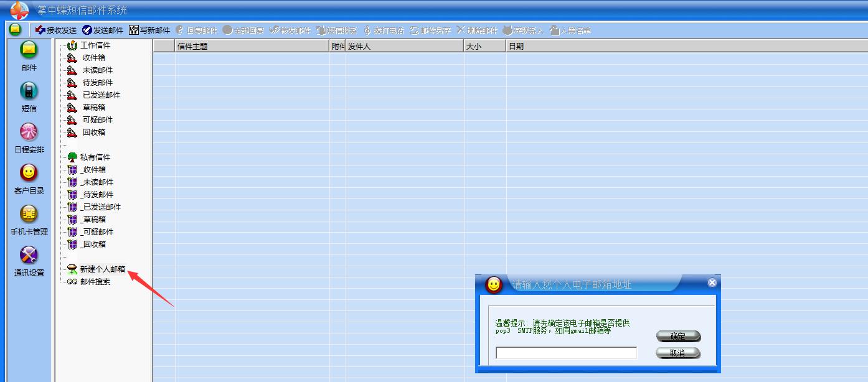Click the email address input field
The image size is (868, 382).
(566, 353)
